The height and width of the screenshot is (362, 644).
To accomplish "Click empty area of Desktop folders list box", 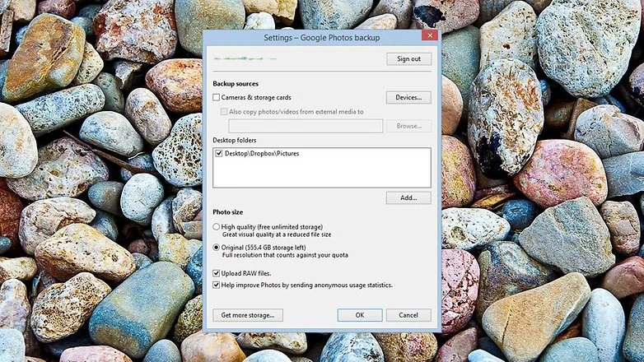I will tap(322, 174).
